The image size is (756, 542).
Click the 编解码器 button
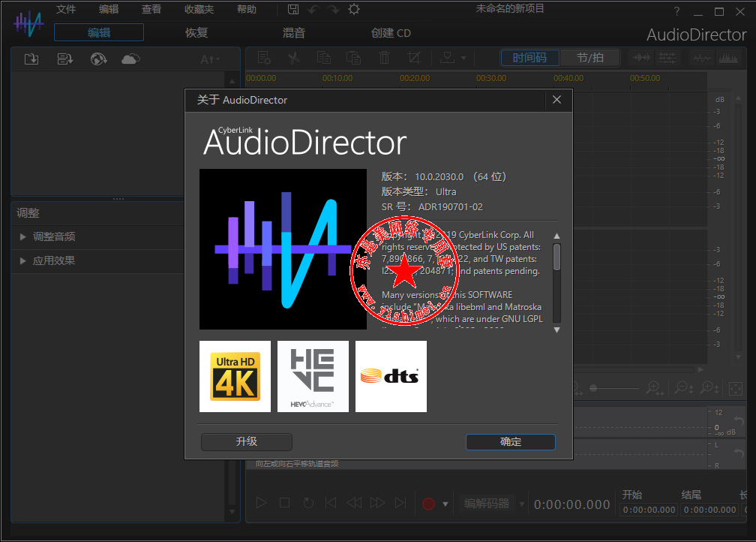(487, 504)
